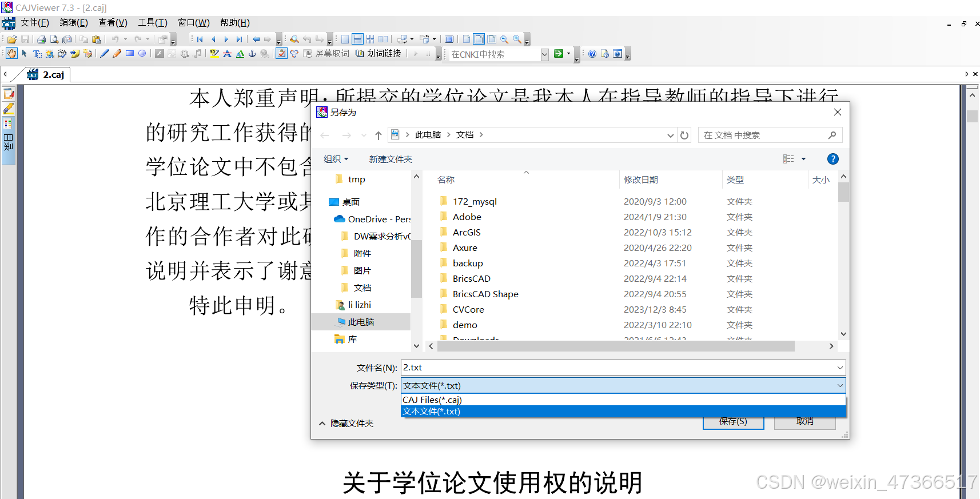Select the arrow pointer tool
Image resolution: width=980 pixels, height=499 pixels.
click(24, 54)
